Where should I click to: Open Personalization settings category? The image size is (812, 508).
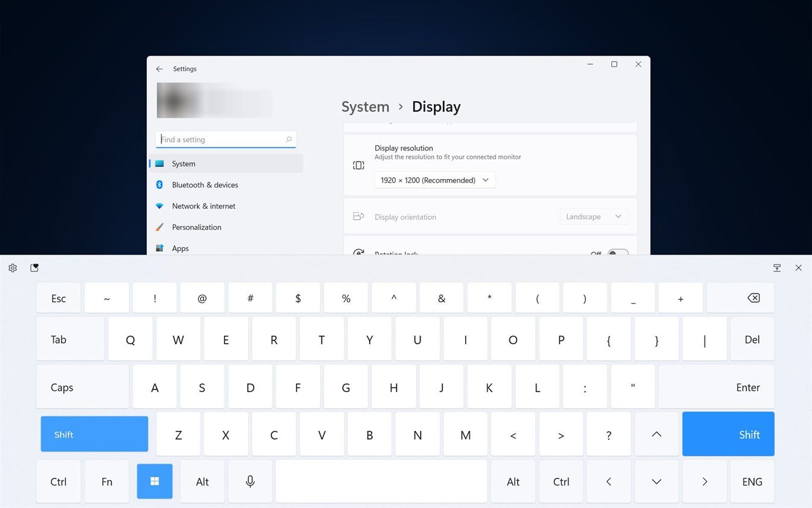[196, 227]
